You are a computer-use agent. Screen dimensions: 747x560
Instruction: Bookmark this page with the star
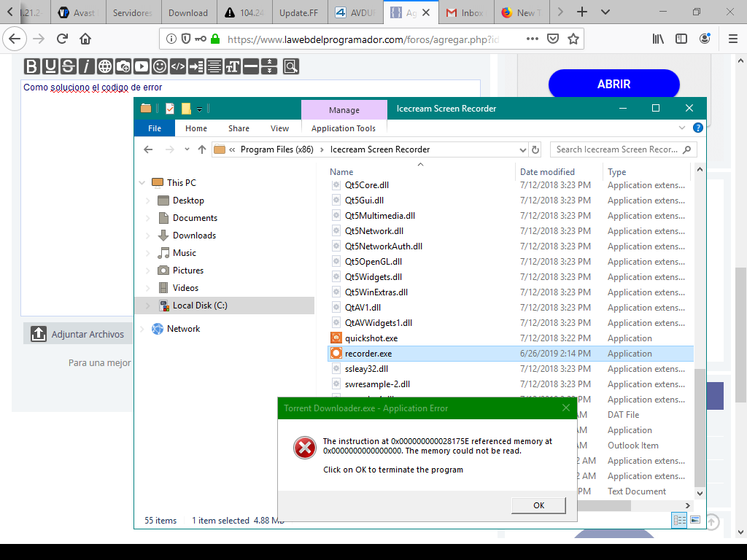pos(573,39)
